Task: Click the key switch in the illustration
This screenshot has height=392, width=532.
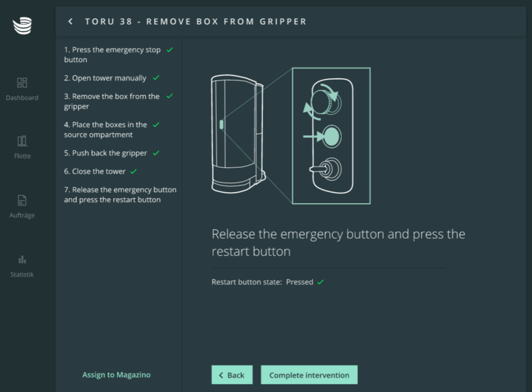Action: pos(326,169)
